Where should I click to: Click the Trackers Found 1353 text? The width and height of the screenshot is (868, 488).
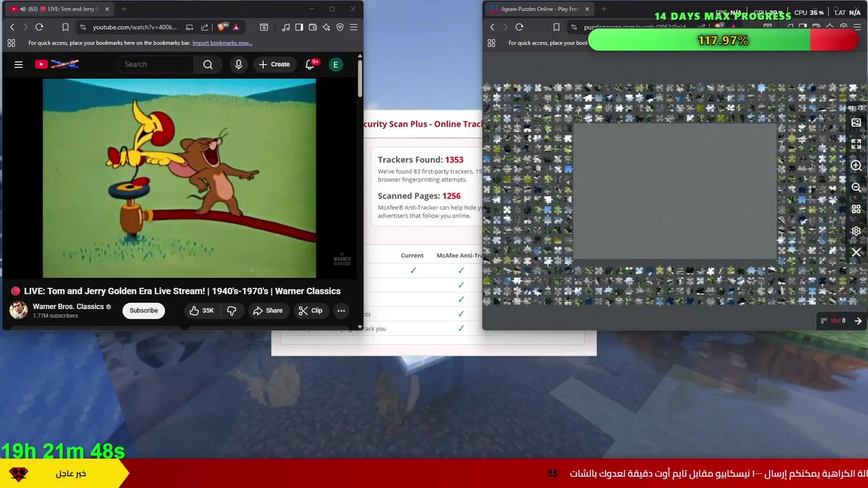tap(420, 160)
